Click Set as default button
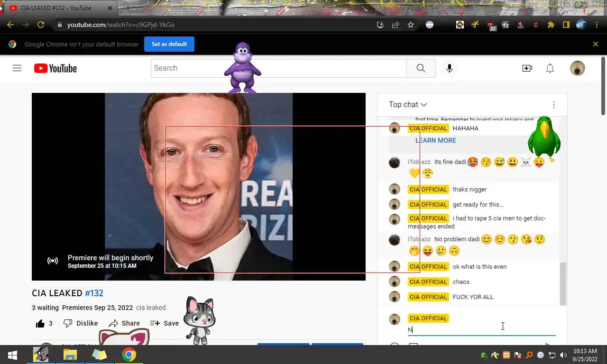Screen dimensions: 607x364 tap(169, 44)
